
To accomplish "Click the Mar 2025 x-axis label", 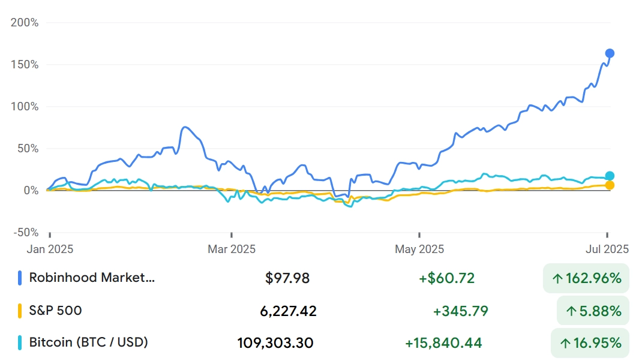I will pyautogui.click(x=232, y=249).
